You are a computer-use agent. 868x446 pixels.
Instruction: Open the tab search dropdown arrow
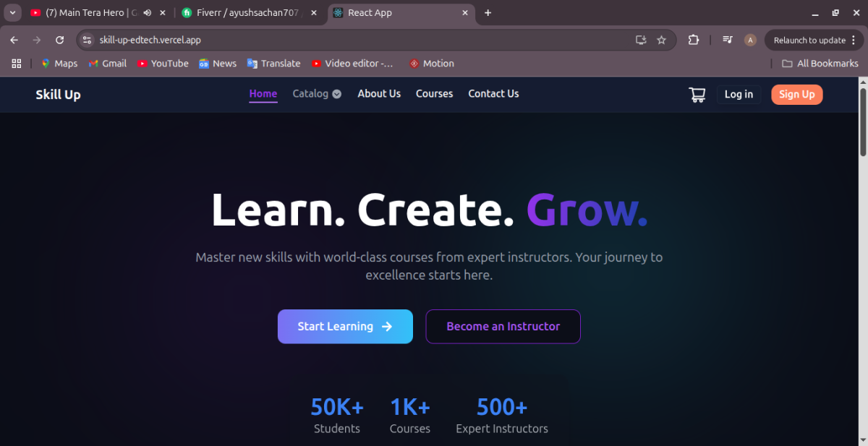pos(12,13)
